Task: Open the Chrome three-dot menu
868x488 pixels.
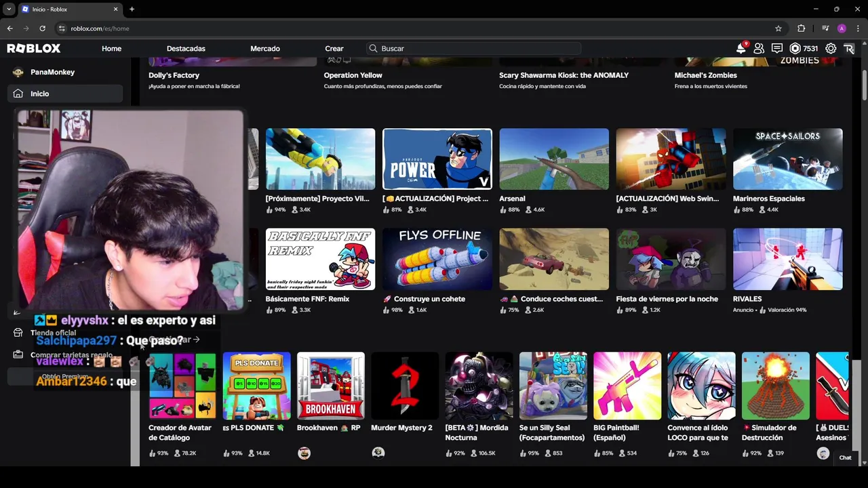Action: point(858,28)
